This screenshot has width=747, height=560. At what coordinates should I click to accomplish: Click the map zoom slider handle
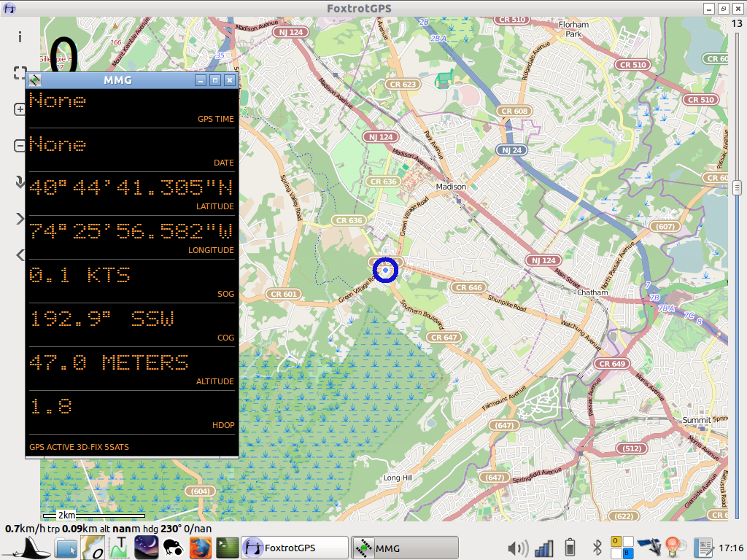click(x=737, y=187)
